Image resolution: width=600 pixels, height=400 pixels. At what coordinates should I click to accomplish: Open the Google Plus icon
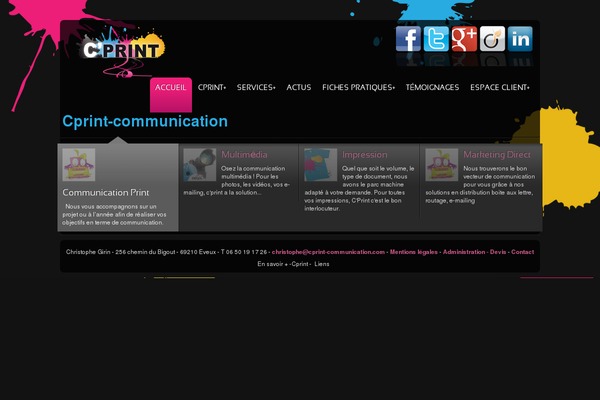click(464, 39)
